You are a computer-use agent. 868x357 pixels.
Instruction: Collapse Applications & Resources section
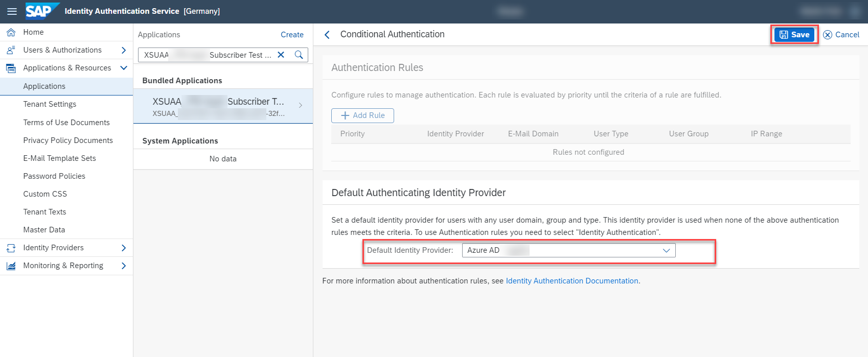coord(124,68)
